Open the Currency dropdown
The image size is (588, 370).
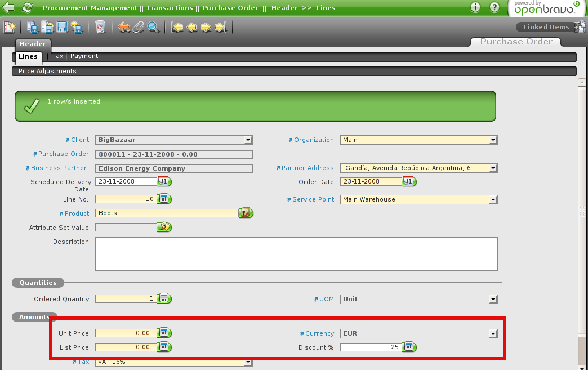[493, 333]
